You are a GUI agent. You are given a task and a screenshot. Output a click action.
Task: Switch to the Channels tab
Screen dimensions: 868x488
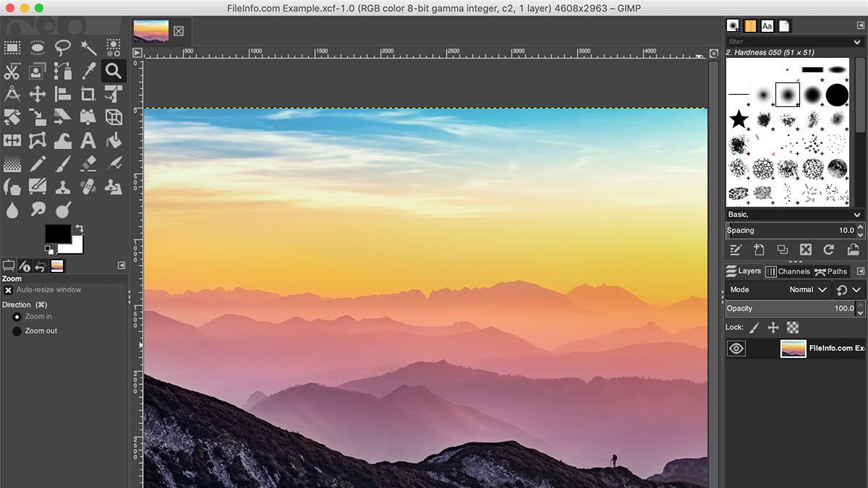(x=788, y=272)
